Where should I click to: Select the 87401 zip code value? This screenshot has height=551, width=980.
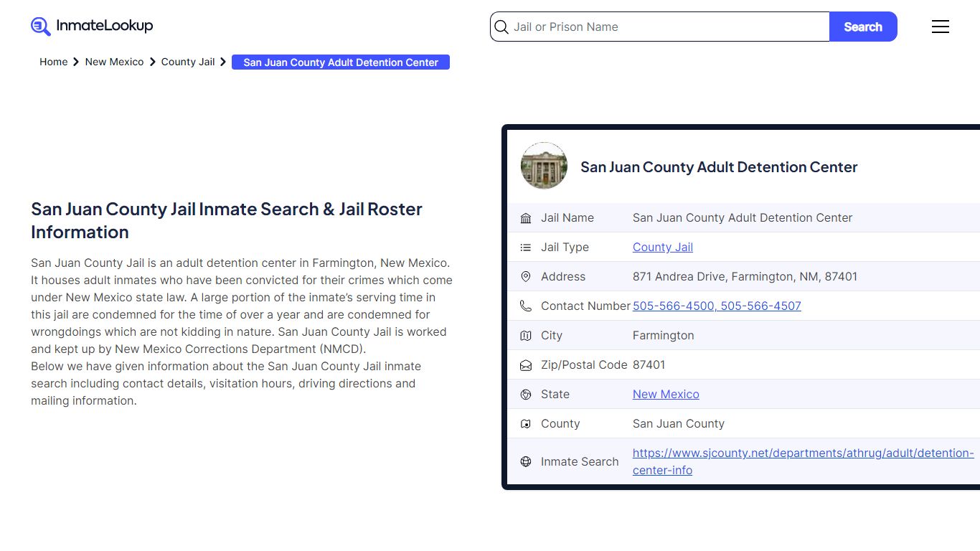tap(649, 364)
